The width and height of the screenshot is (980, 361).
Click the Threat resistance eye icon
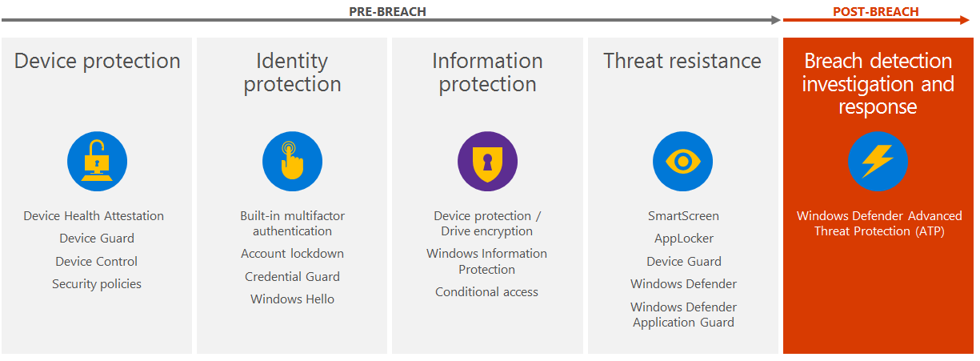682,162
